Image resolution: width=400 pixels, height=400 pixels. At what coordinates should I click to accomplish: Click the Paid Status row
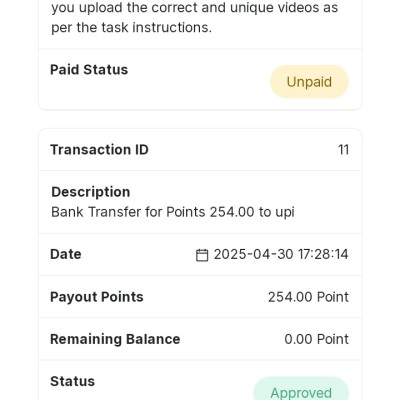coord(200,79)
